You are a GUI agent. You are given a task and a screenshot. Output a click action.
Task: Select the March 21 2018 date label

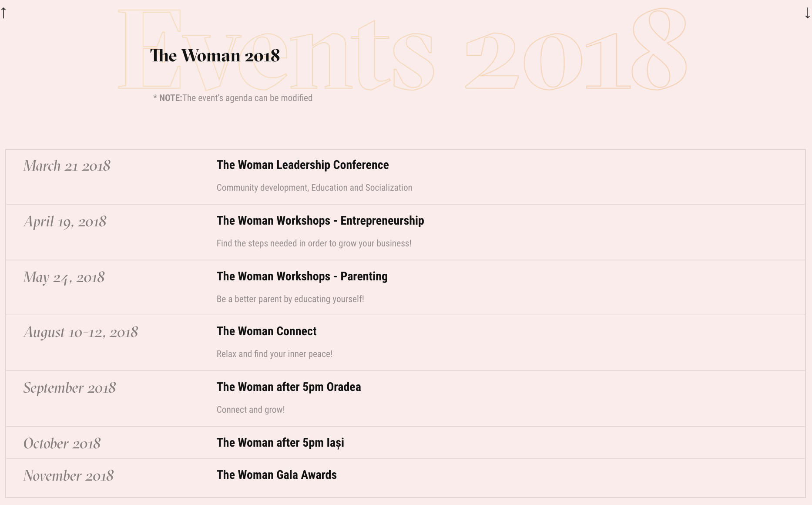[x=67, y=166]
